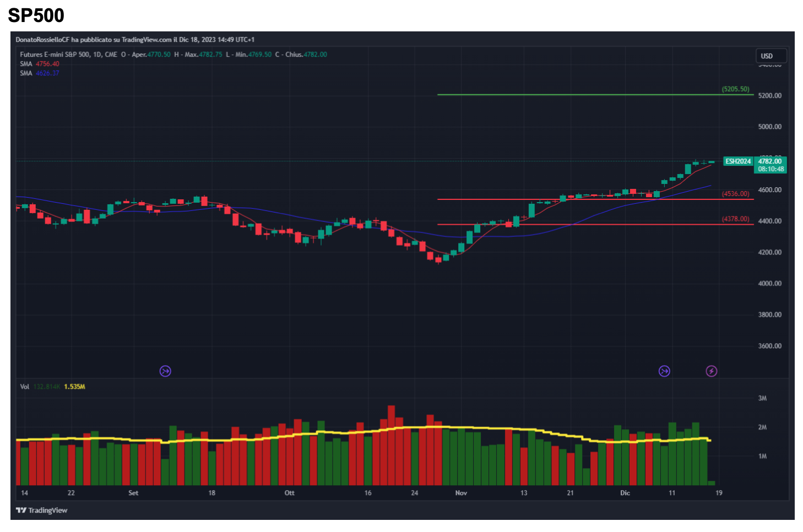Click the 3M volume axis tick
This screenshot has height=532, width=803.
(763, 398)
